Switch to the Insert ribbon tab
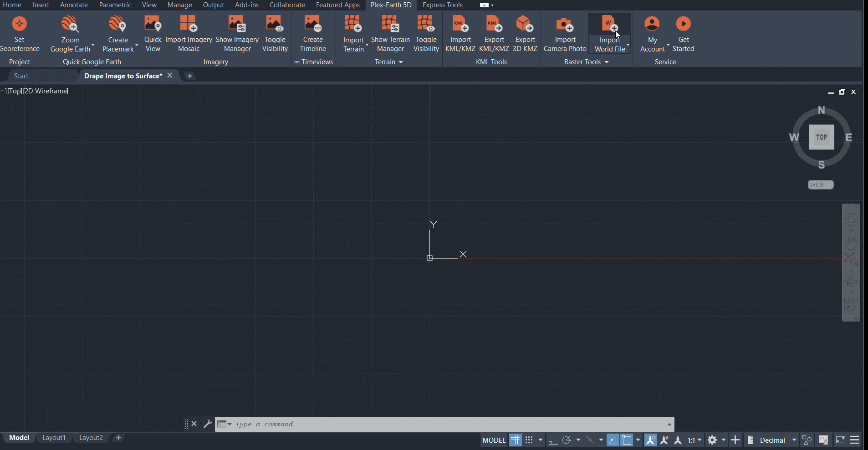 tap(41, 5)
